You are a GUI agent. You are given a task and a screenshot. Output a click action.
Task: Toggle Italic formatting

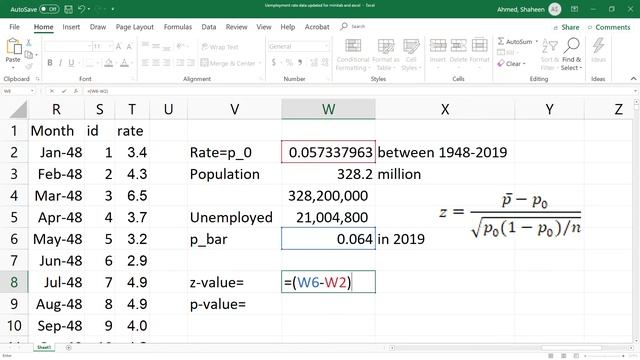click(60, 63)
